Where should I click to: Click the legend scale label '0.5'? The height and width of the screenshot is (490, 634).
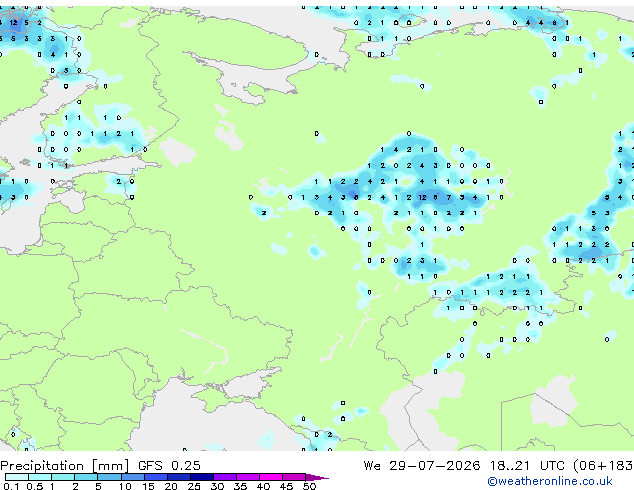(34, 486)
